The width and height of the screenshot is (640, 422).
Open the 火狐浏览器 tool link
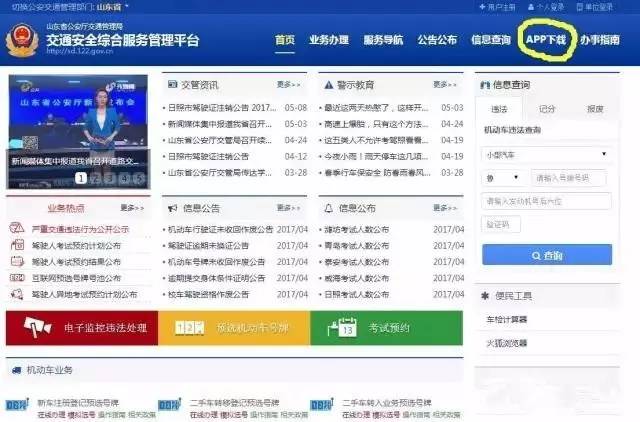(507, 343)
